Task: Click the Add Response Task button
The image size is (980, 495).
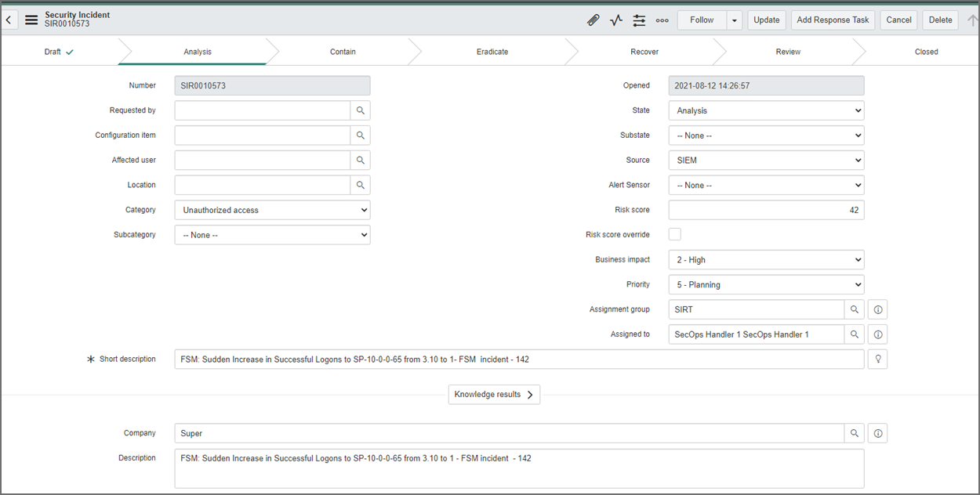Action: click(833, 20)
